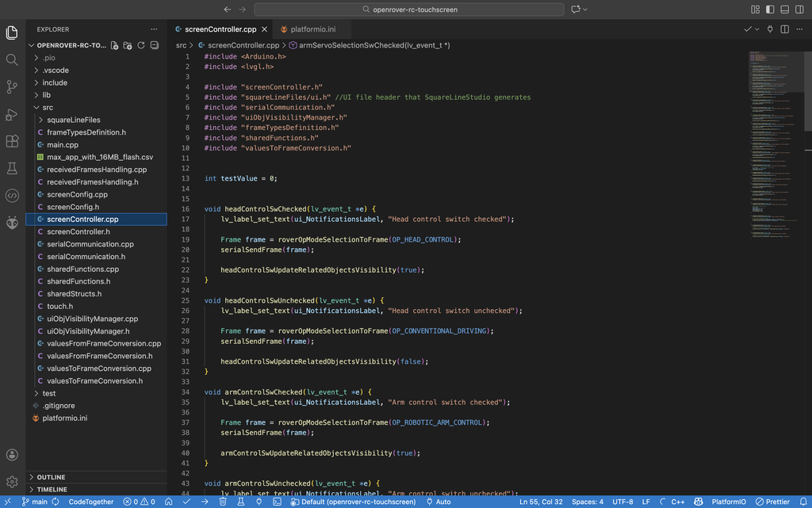This screenshot has width=812, height=508.
Task: Open Run and Debug view
Action: [12, 114]
